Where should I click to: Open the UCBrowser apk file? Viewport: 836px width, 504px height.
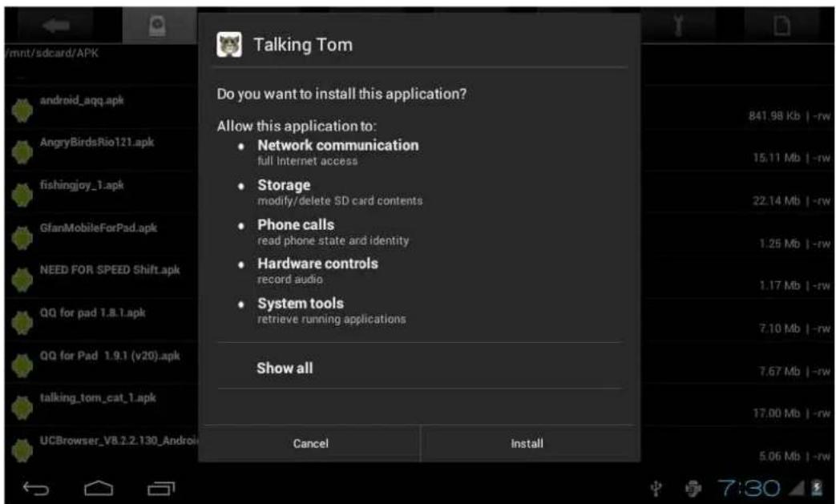(119, 441)
